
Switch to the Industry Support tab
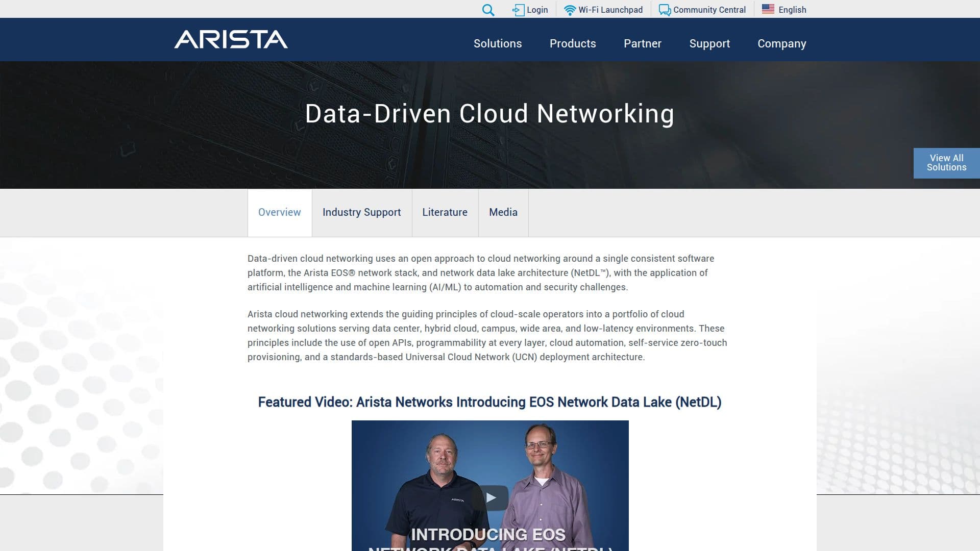(361, 212)
